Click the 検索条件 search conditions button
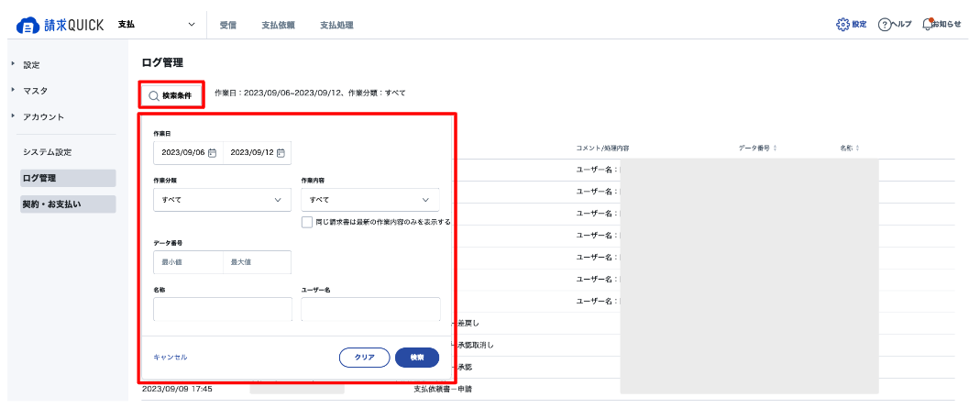The height and width of the screenshot is (419, 980). coord(171,95)
